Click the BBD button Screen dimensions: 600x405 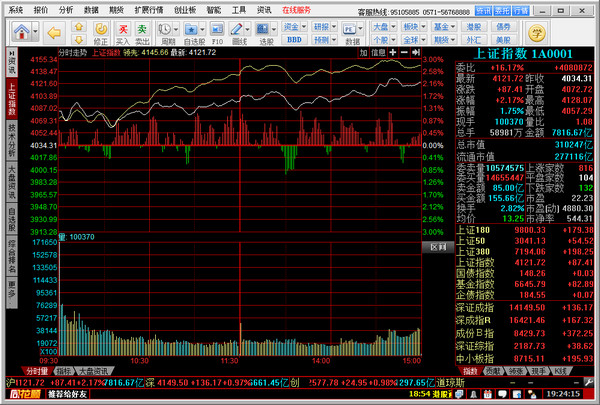[294, 39]
